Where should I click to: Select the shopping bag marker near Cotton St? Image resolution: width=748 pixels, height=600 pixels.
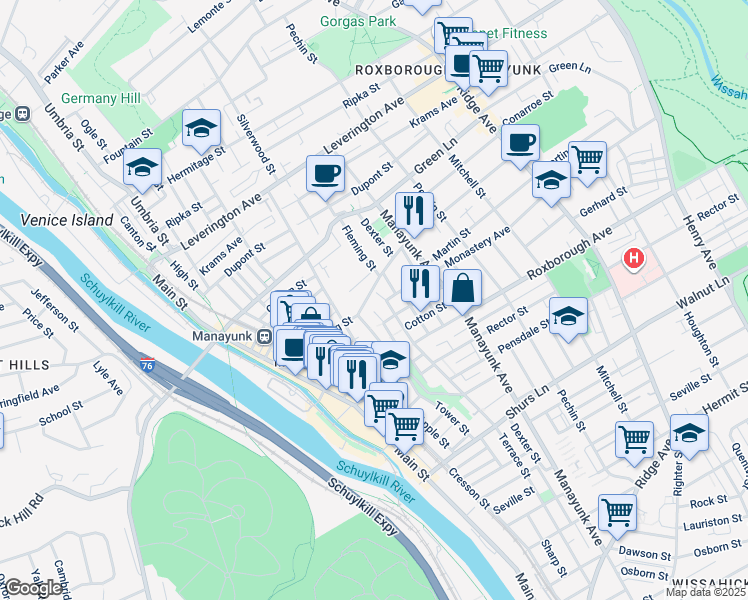point(462,289)
